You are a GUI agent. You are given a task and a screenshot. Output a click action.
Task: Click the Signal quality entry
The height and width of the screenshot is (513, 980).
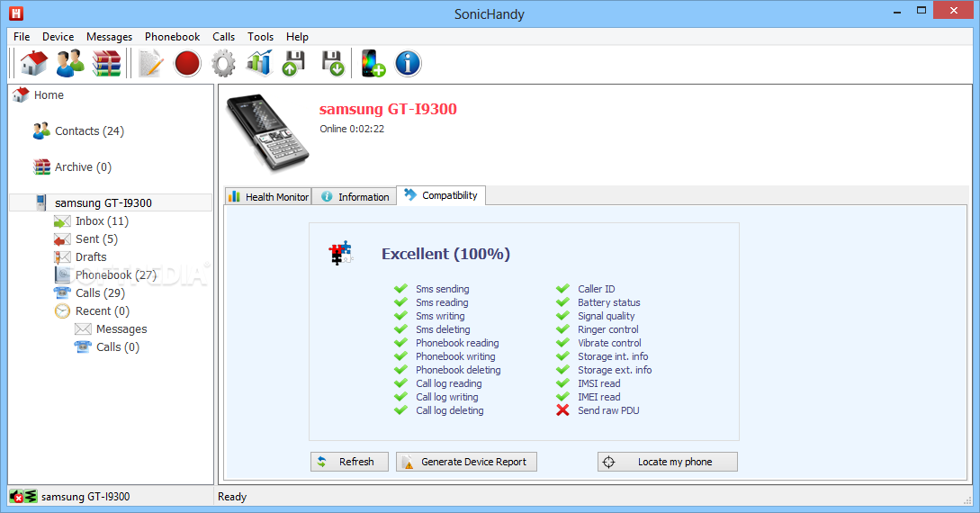coord(607,316)
